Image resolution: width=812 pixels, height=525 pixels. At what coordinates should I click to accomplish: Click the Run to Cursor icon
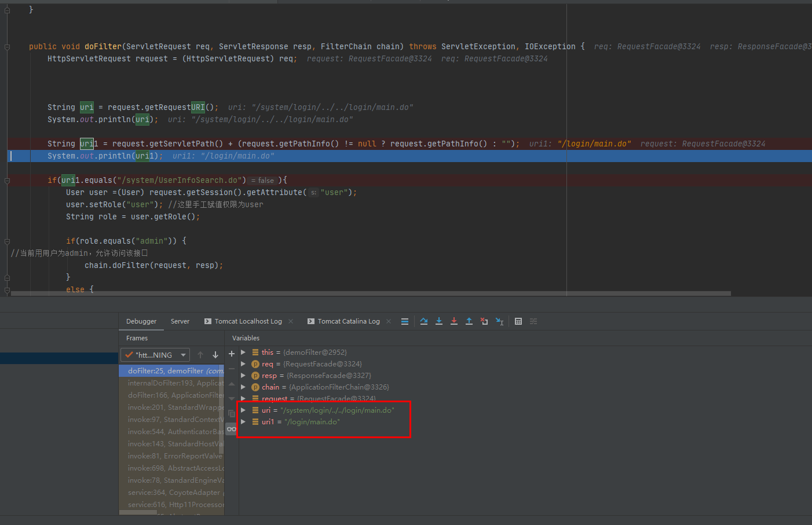(499, 321)
